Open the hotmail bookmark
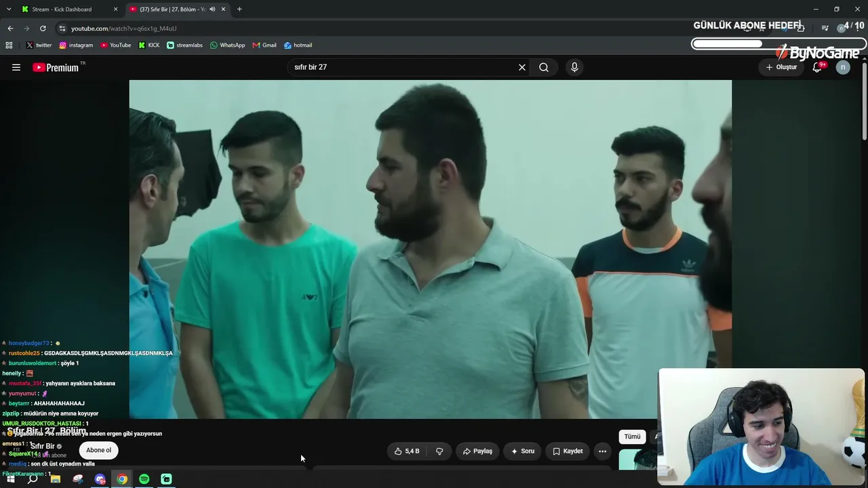 coord(298,45)
